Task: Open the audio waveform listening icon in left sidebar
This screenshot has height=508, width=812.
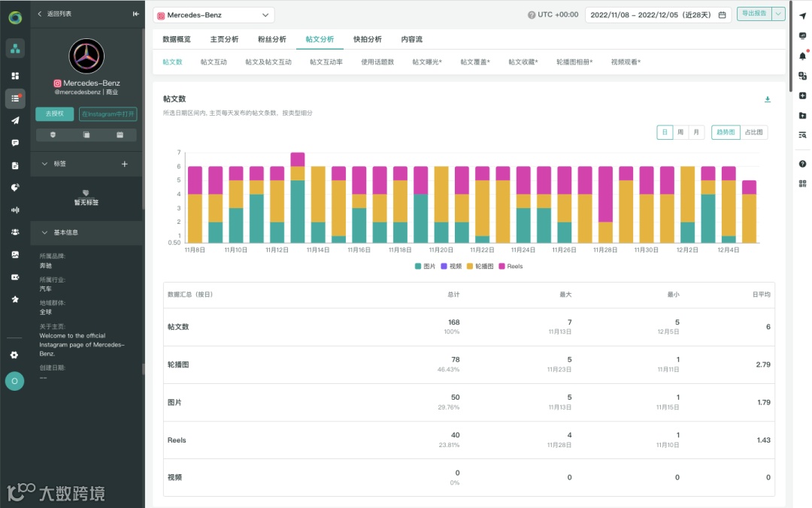Action: [x=15, y=210]
